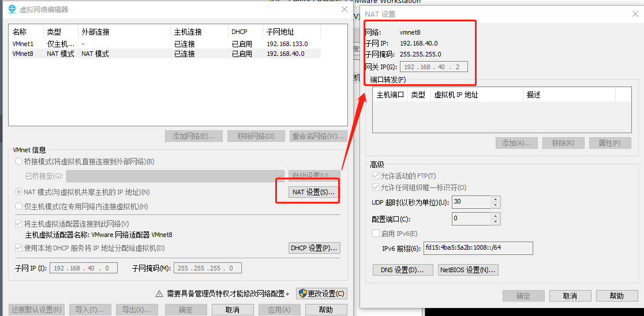Click the 网关 IP input field
Viewport: 644px width, 316px height.
[434, 67]
